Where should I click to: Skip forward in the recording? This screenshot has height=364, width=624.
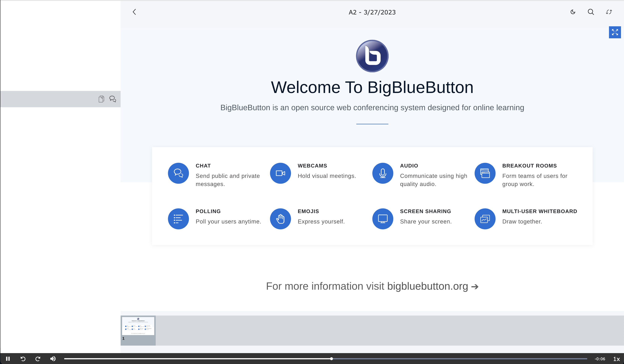pyautogui.click(x=38, y=359)
